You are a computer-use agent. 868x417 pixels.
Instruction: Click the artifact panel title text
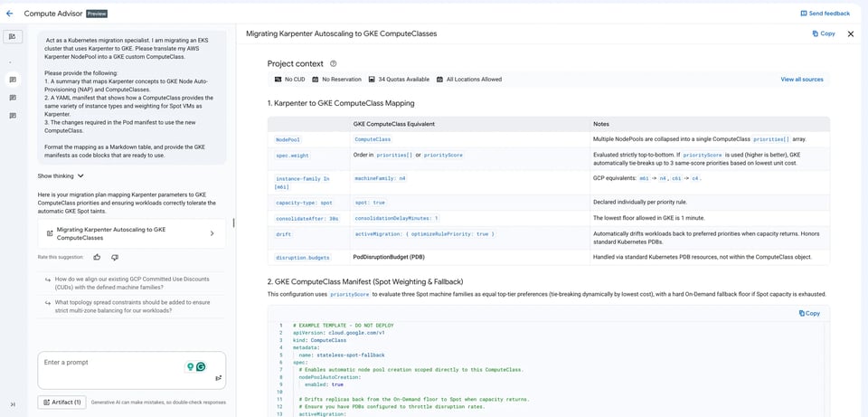click(341, 33)
